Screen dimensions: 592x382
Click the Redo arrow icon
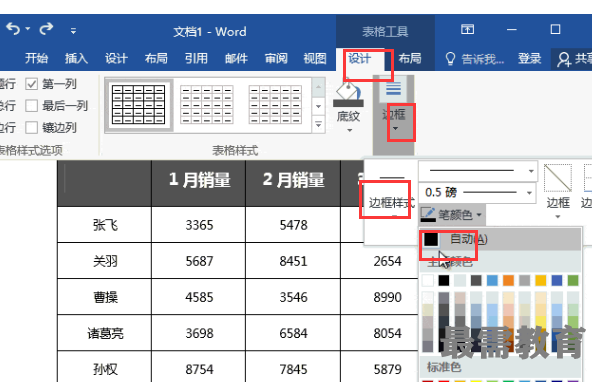tap(46, 29)
